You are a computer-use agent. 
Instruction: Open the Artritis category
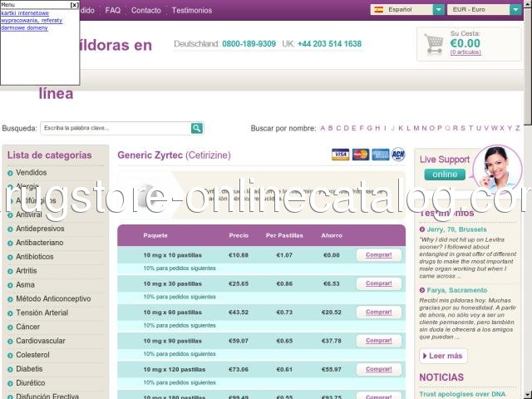coord(27,271)
